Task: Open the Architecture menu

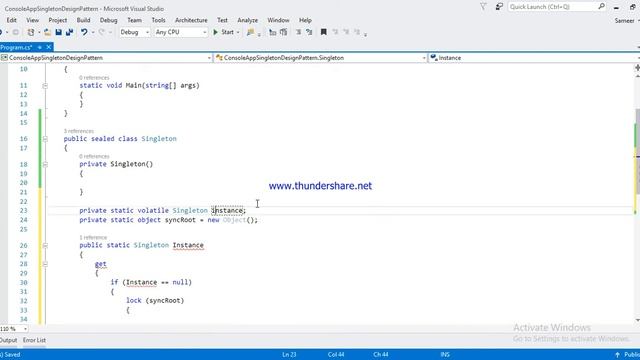Action: pyautogui.click(x=191, y=20)
